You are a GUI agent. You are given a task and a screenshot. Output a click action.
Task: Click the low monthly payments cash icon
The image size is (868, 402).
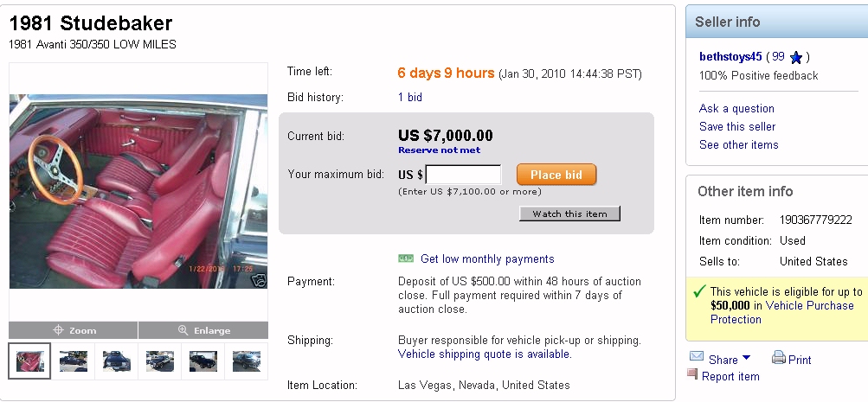click(x=406, y=258)
